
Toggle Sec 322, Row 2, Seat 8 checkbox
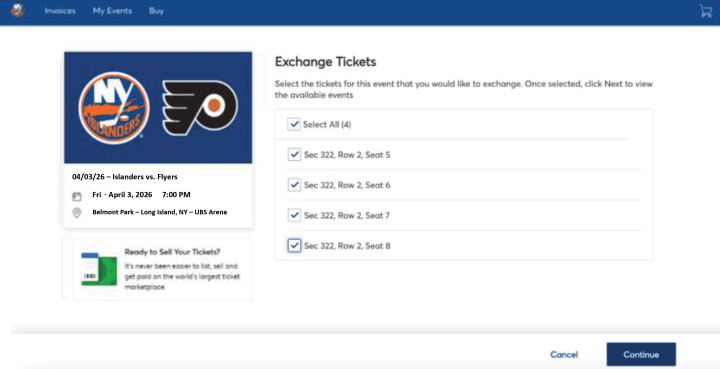pos(294,246)
